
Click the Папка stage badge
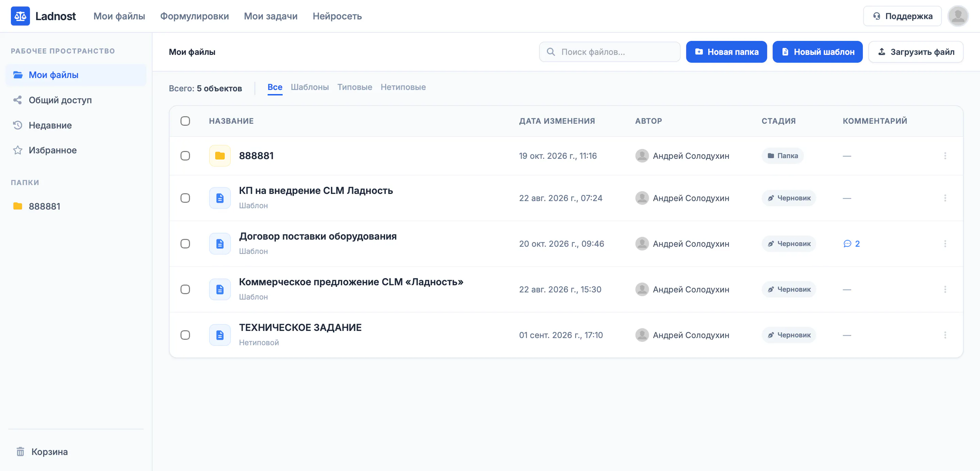pyautogui.click(x=783, y=156)
